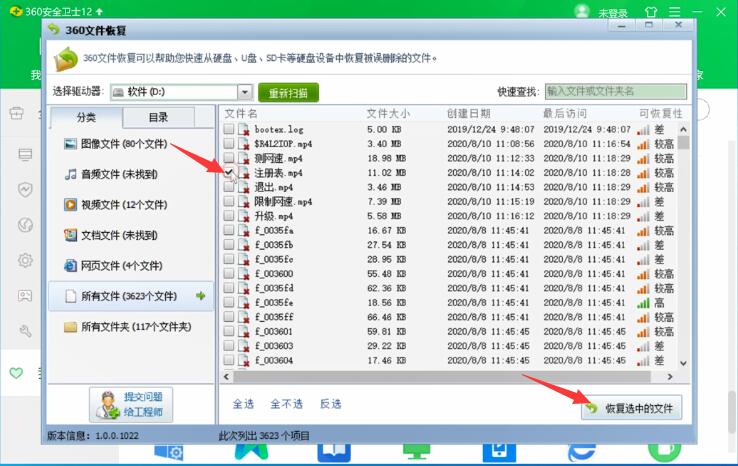Click the gear settings icon in sidebar
The image size is (738, 466).
click(25, 260)
